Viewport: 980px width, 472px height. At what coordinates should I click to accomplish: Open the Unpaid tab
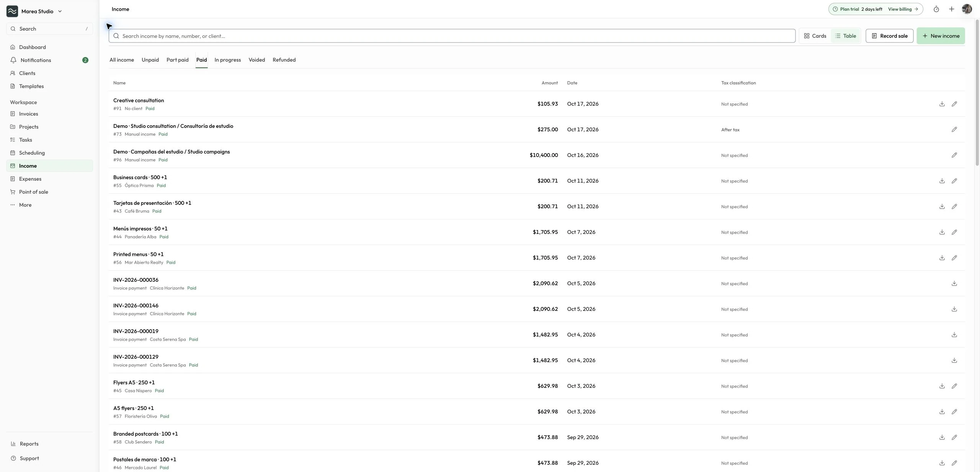150,60
